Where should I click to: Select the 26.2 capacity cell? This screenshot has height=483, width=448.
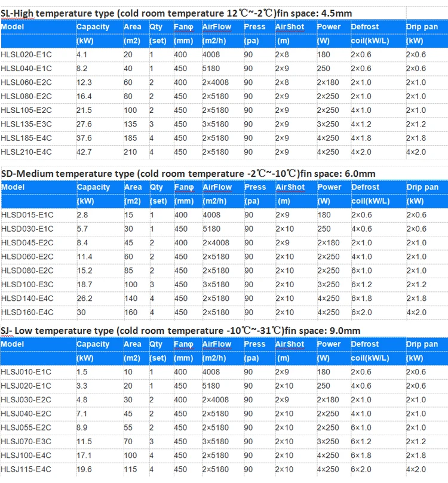coord(85,299)
